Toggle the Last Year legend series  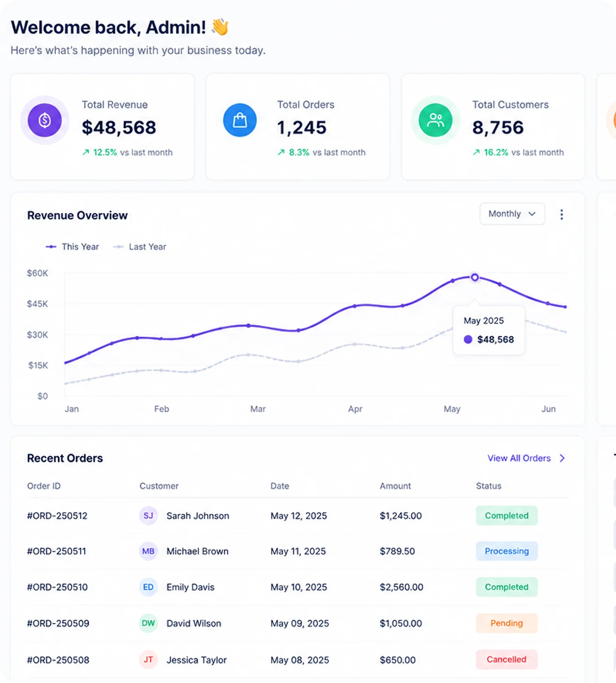click(x=139, y=247)
